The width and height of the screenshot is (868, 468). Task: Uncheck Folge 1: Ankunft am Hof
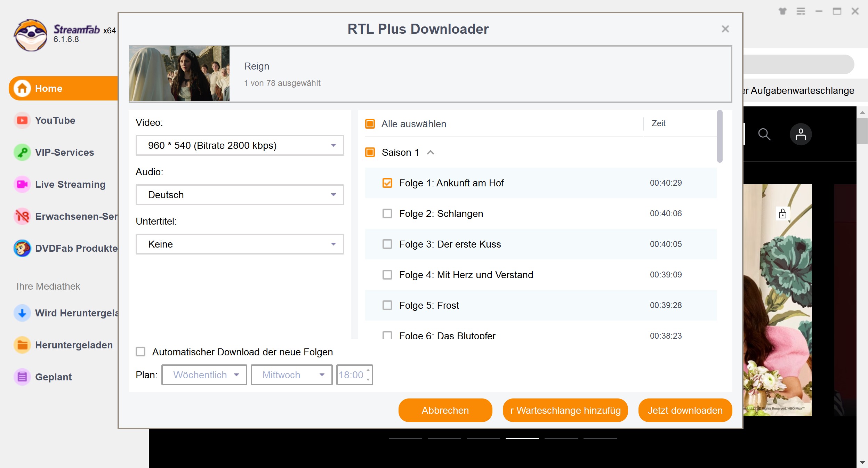387,183
